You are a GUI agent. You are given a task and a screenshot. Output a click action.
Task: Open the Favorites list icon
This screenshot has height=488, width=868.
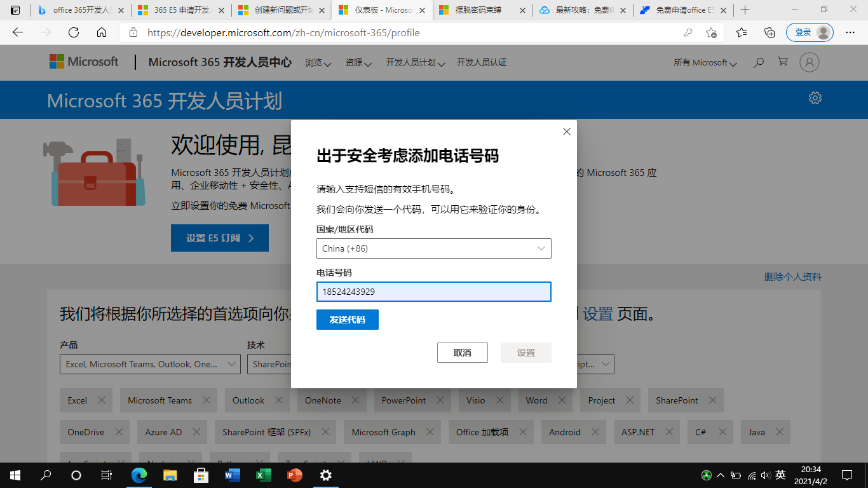(x=742, y=32)
